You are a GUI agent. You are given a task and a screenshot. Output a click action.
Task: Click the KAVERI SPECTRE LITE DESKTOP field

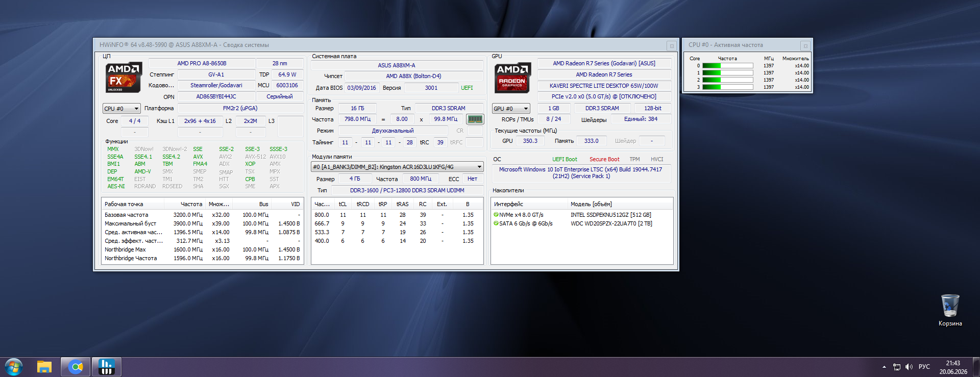(x=604, y=86)
